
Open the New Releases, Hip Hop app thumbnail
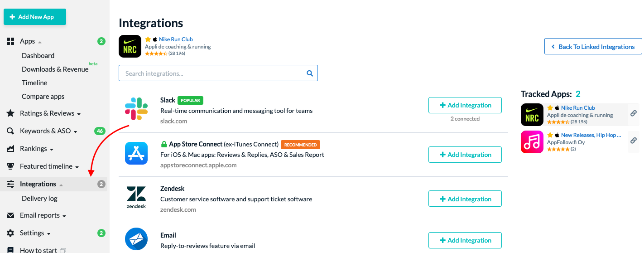[x=532, y=142]
